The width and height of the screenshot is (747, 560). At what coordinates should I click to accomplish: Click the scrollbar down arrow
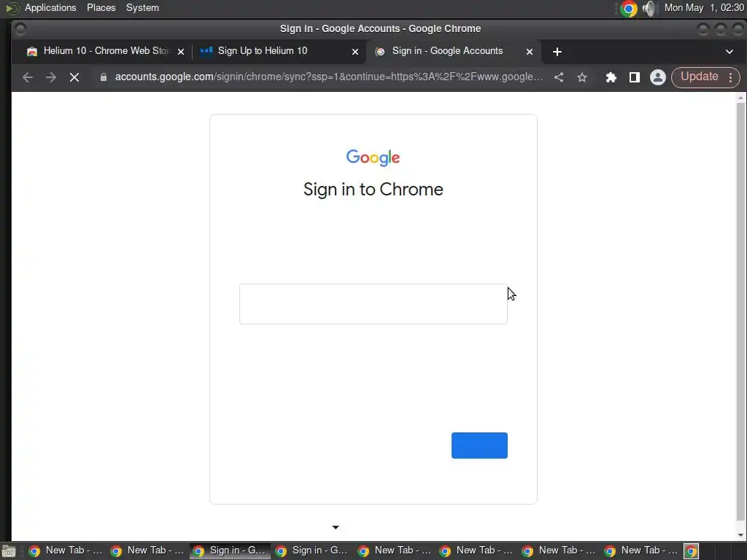click(740, 534)
